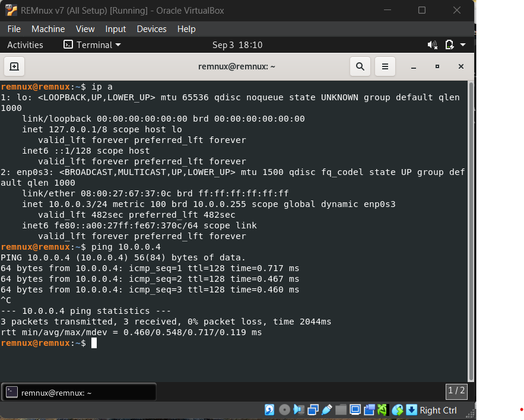The width and height of the screenshot is (524, 420).
Task: Click the inet 10.0.0.3/24 address text
Action: coord(65,204)
